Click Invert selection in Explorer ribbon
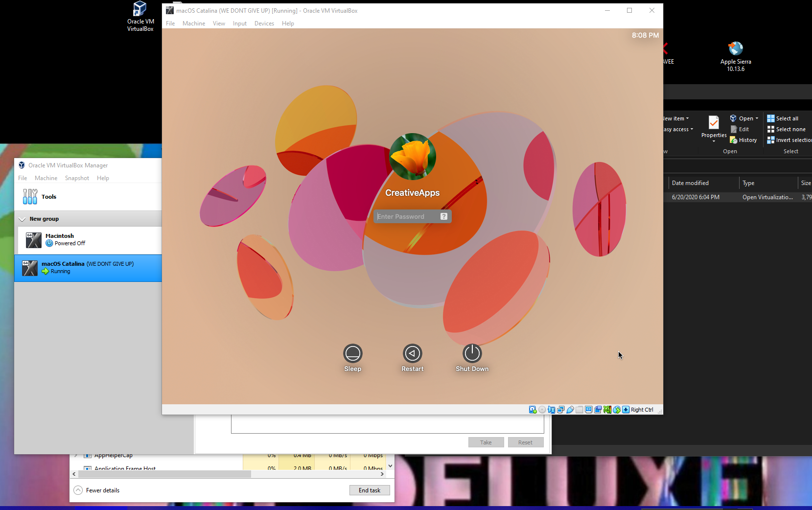 [x=789, y=140]
